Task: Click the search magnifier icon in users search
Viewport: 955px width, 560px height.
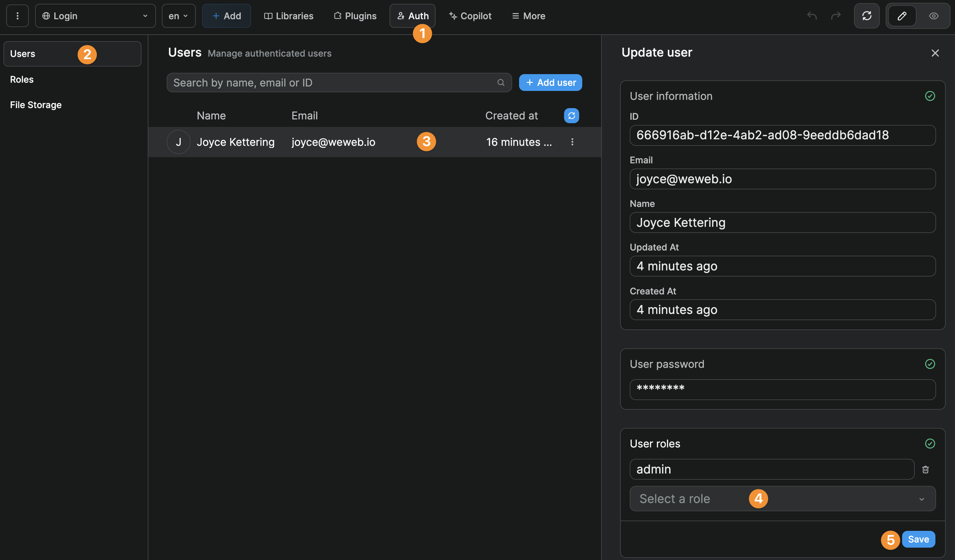Action: point(501,82)
